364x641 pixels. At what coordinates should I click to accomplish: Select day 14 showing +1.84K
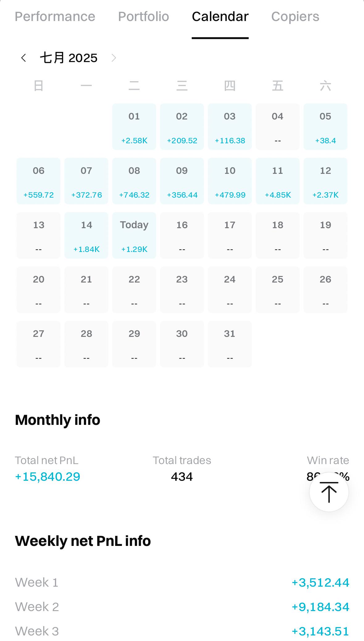tap(86, 235)
